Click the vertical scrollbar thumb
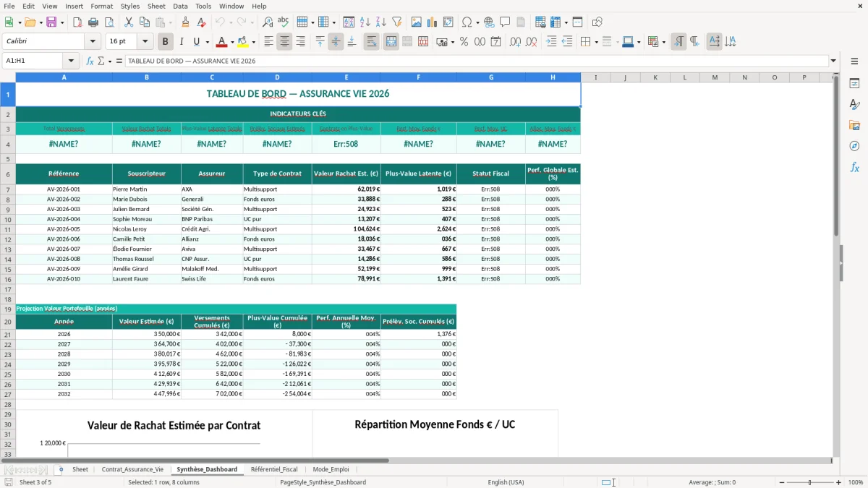 coord(836,155)
